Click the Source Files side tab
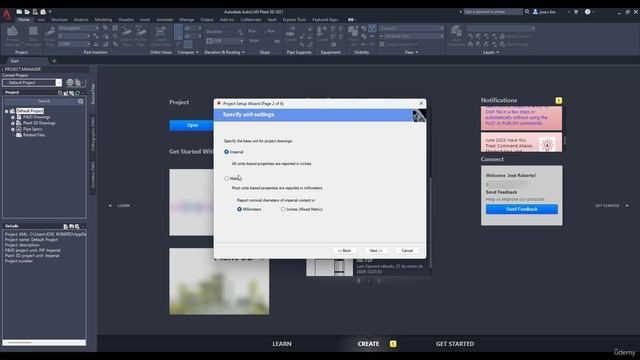 [x=93, y=93]
